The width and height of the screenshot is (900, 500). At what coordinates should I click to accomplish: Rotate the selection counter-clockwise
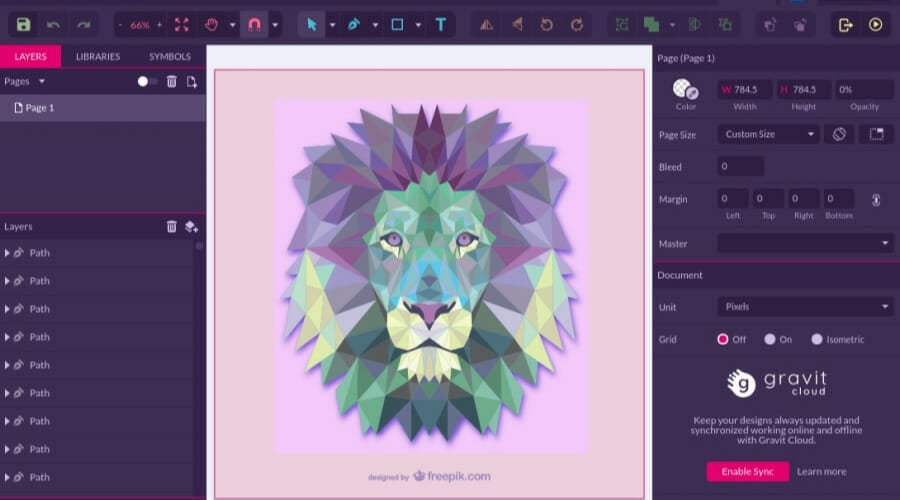coord(546,25)
